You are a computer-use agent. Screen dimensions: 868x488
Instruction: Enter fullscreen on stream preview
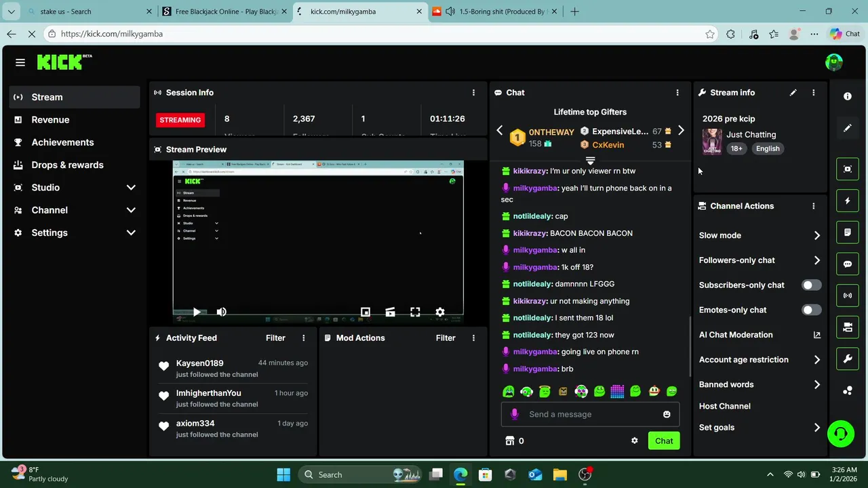[x=415, y=312]
